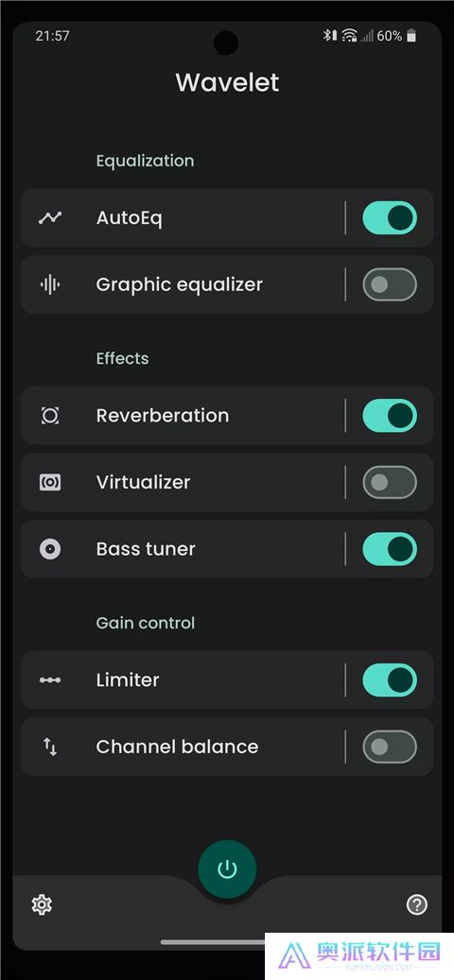Screen dimensions: 454x980
Task: Click the Limiter dotted-line icon
Action: click(50, 680)
